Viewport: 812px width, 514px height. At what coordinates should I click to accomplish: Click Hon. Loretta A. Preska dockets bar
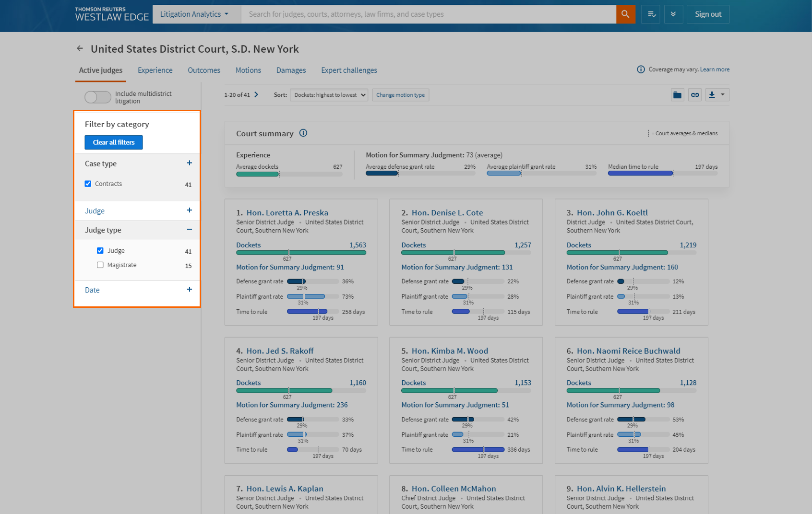pos(301,253)
